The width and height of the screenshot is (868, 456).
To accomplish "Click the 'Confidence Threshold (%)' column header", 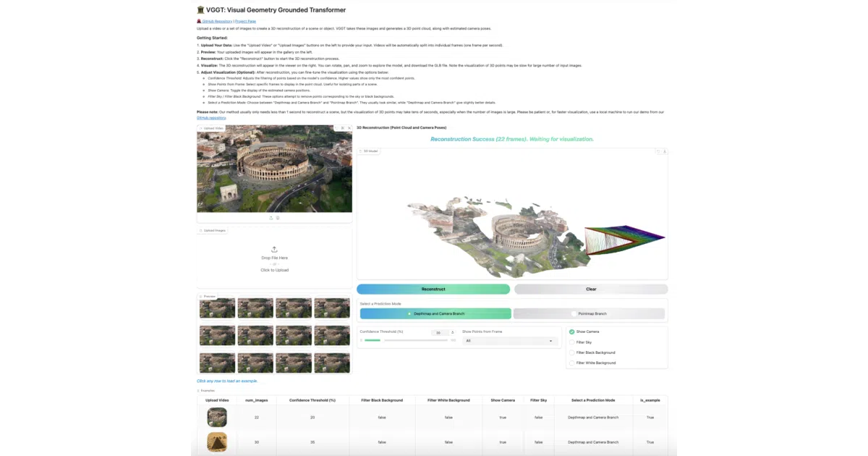I will pyautogui.click(x=312, y=400).
